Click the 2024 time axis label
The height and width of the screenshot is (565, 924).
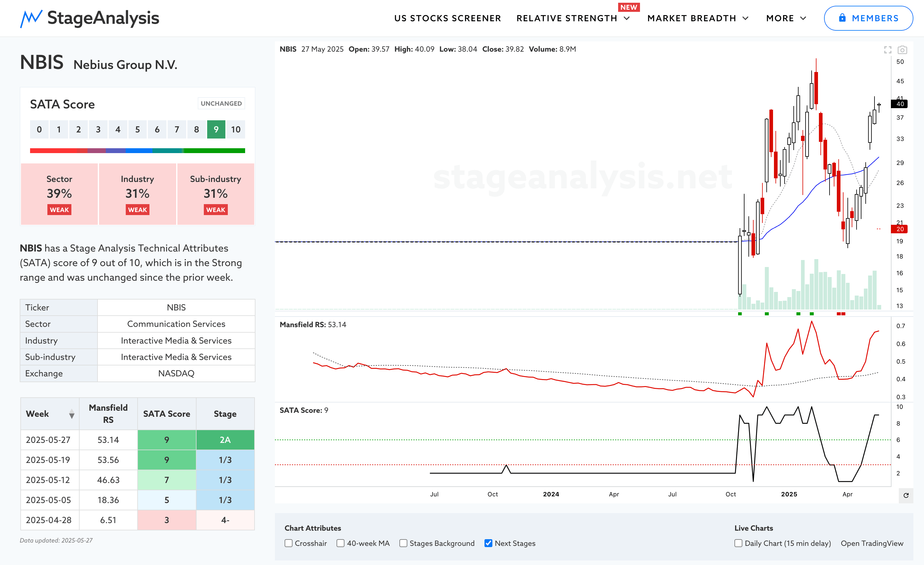[x=551, y=494]
